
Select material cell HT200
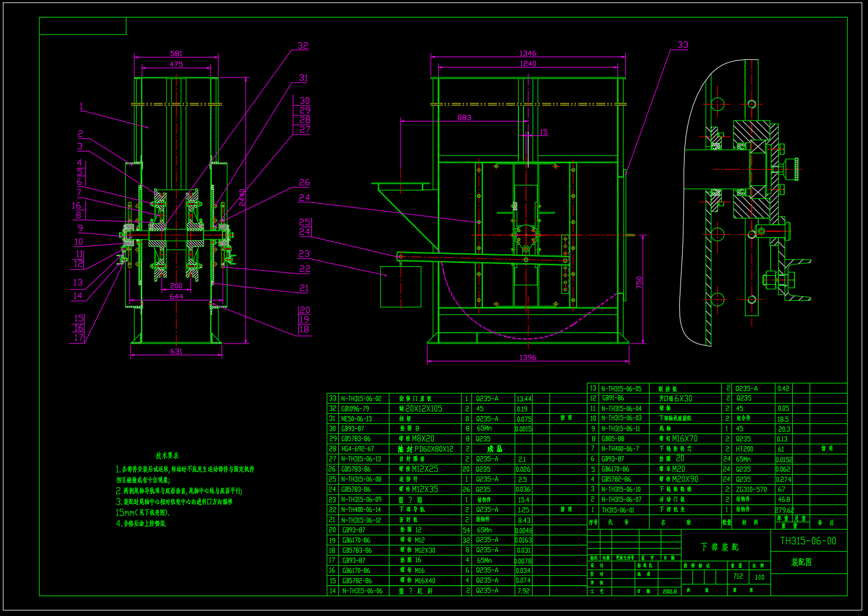coord(745,449)
